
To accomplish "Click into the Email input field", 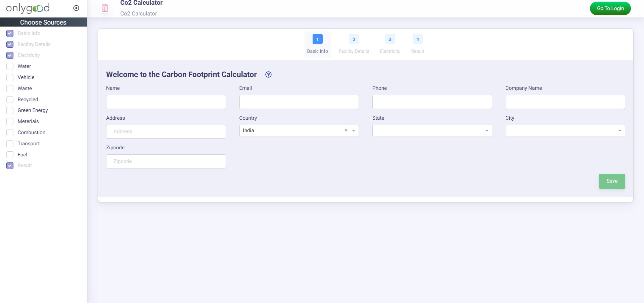I will [299, 102].
